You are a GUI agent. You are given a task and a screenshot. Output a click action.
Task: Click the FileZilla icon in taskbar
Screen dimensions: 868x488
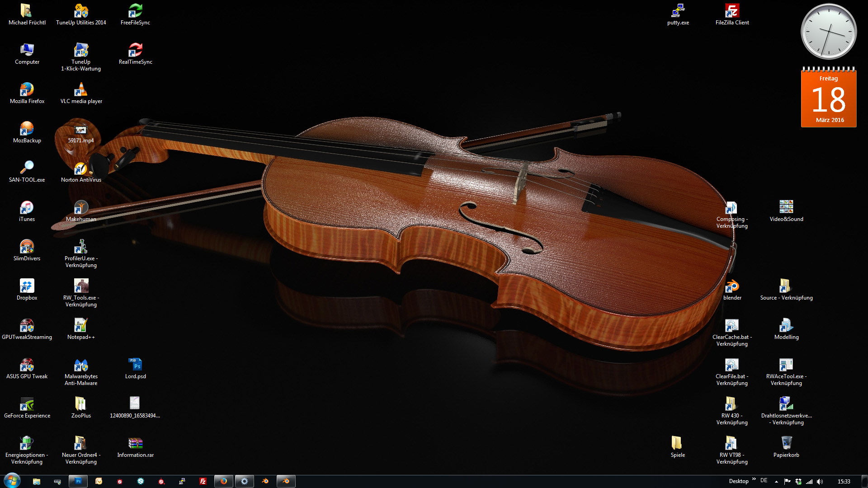coord(203,481)
